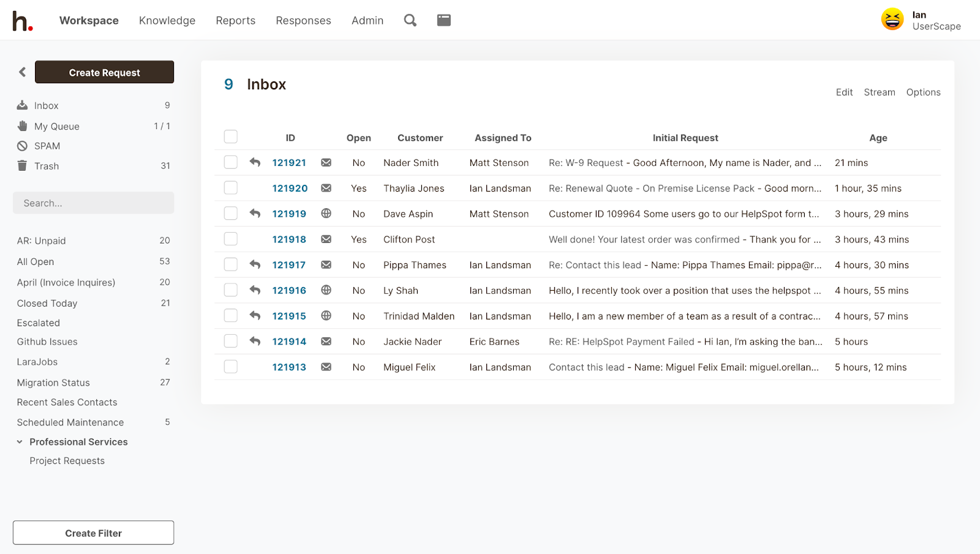Select all requests using the header checkbox

click(x=230, y=137)
